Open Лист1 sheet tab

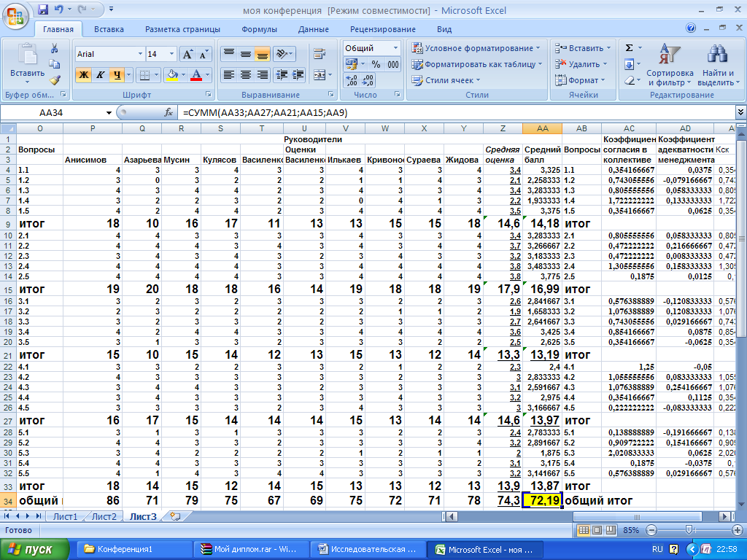point(65,517)
